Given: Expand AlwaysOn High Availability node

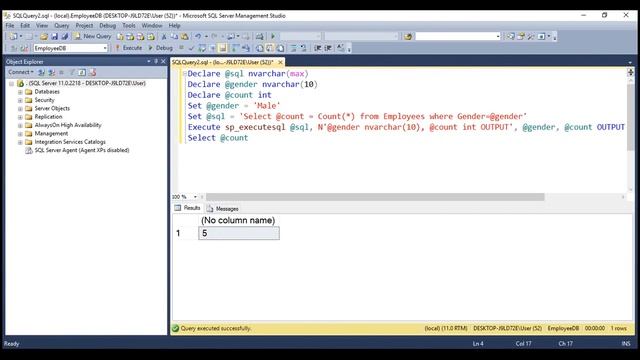Looking at the screenshot, I should click(x=20, y=125).
